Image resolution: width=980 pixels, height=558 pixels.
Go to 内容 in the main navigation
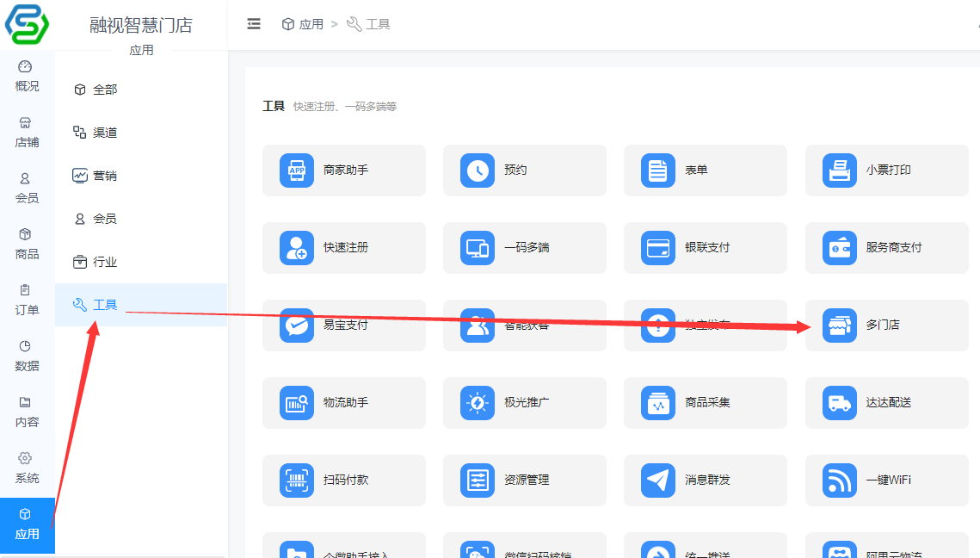pos(27,412)
